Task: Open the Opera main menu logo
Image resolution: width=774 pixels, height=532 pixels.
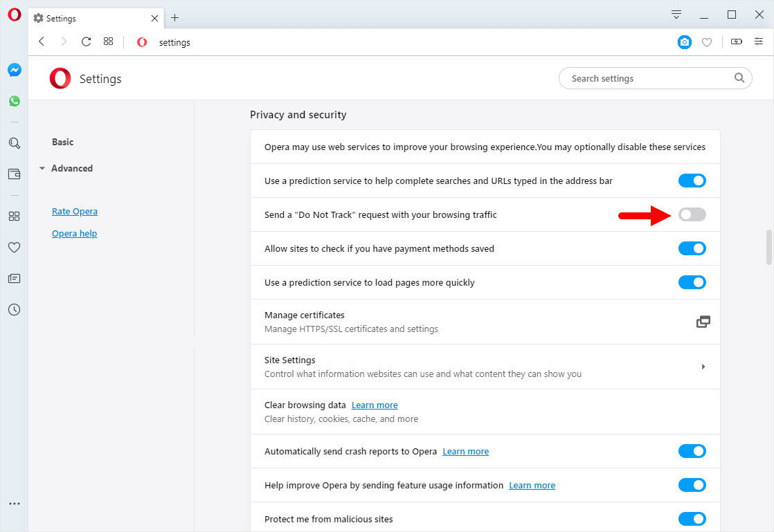Action: tap(15, 15)
